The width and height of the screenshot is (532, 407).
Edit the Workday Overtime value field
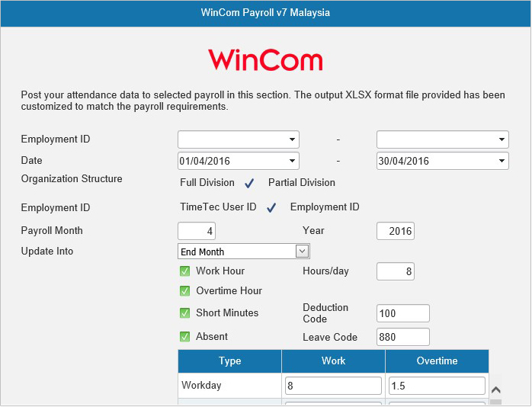[437, 386]
